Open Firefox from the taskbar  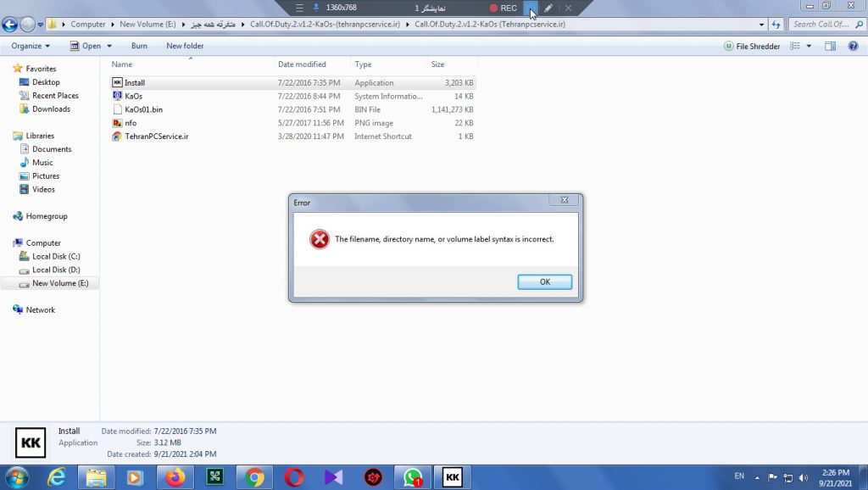[x=175, y=477]
